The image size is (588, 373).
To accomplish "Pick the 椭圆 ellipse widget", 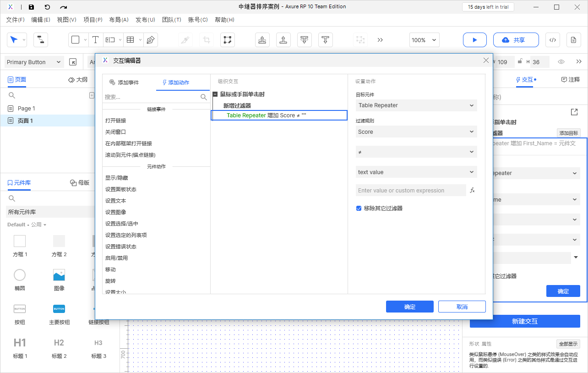I will click(20, 275).
